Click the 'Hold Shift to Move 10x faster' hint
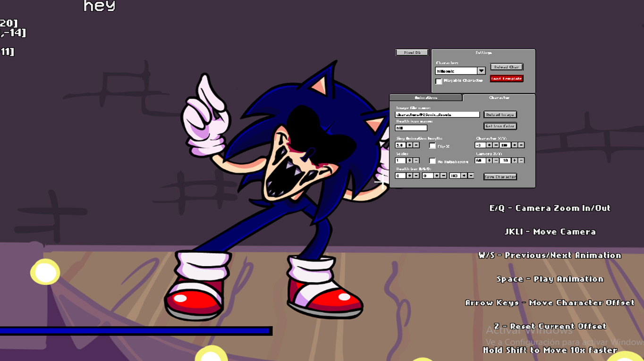Viewport: 644px width, 361px height. coord(550,350)
